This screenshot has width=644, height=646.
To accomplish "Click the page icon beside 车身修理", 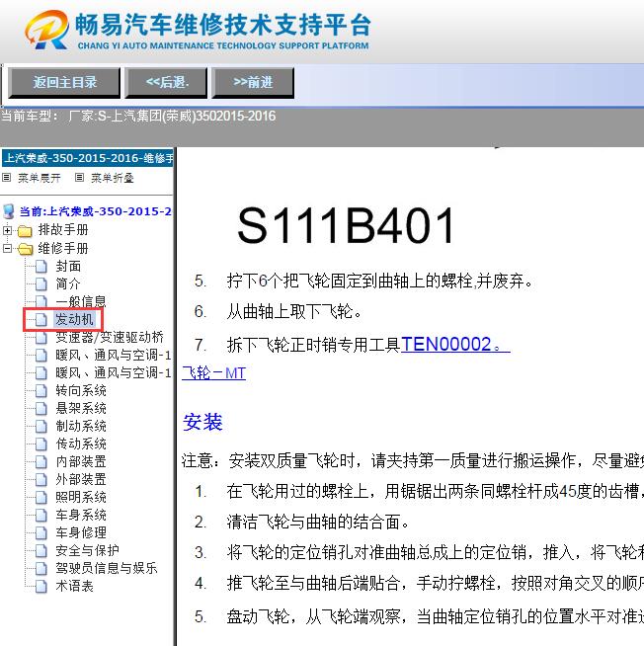I will pos(41,532).
